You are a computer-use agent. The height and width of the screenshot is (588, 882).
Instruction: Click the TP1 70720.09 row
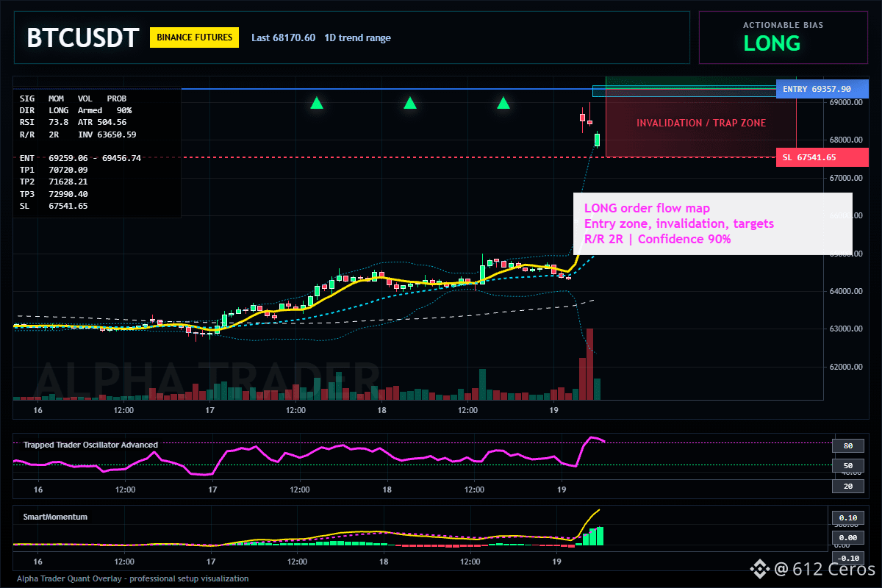point(54,170)
